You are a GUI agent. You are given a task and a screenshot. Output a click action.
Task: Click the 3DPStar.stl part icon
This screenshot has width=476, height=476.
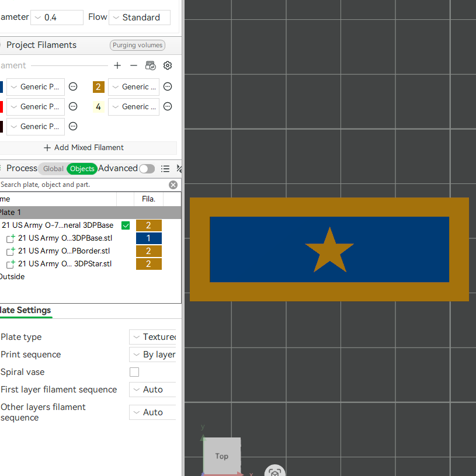[11, 264]
